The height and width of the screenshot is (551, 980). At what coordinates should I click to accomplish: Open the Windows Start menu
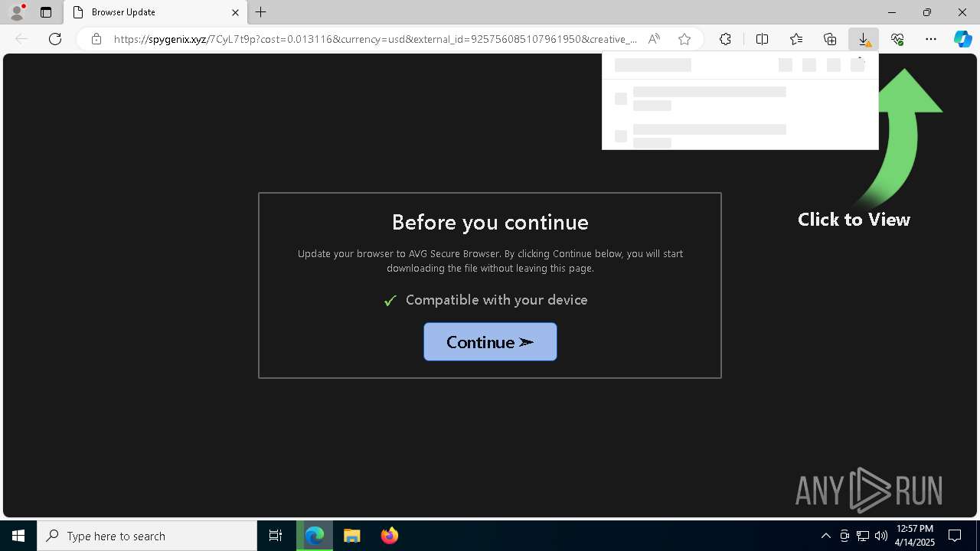[18, 536]
